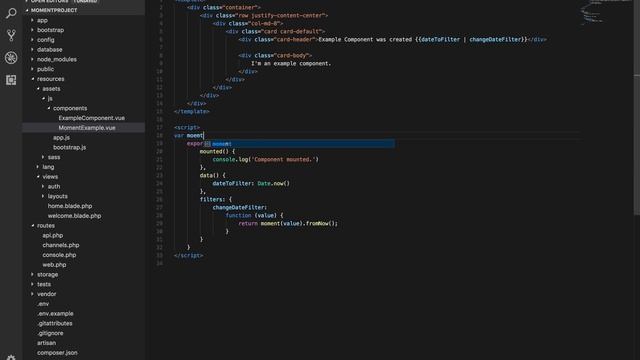Click 'return moment(value).fromNow();' line
Image resolution: width=640 pixels, height=360 pixels.
pos(288,223)
